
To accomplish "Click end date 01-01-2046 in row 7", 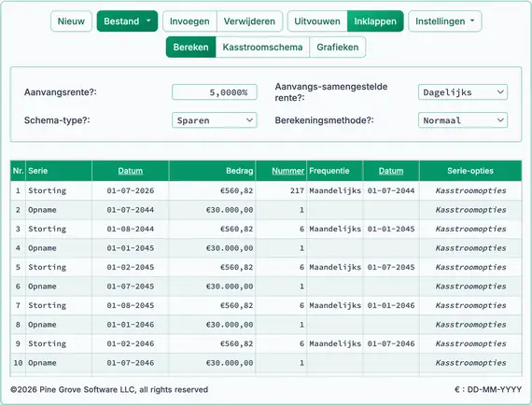I will pyautogui.click(x=391, y=305).
